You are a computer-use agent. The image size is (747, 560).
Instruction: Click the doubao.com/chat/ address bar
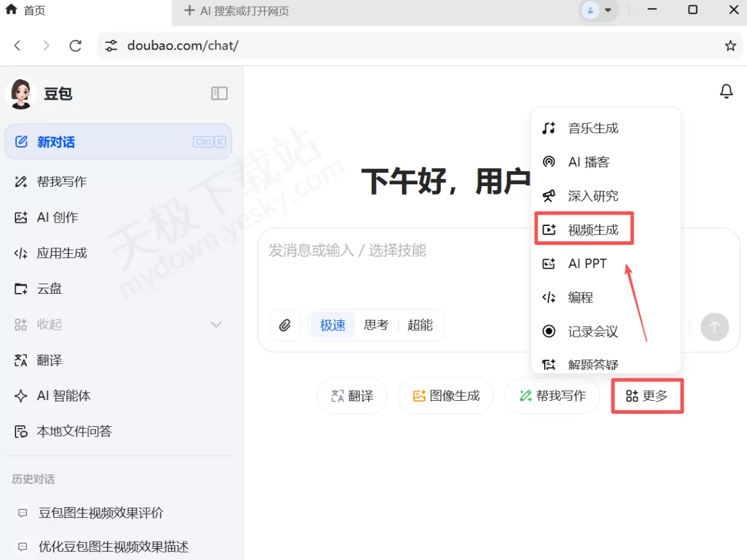click(420, 45)
